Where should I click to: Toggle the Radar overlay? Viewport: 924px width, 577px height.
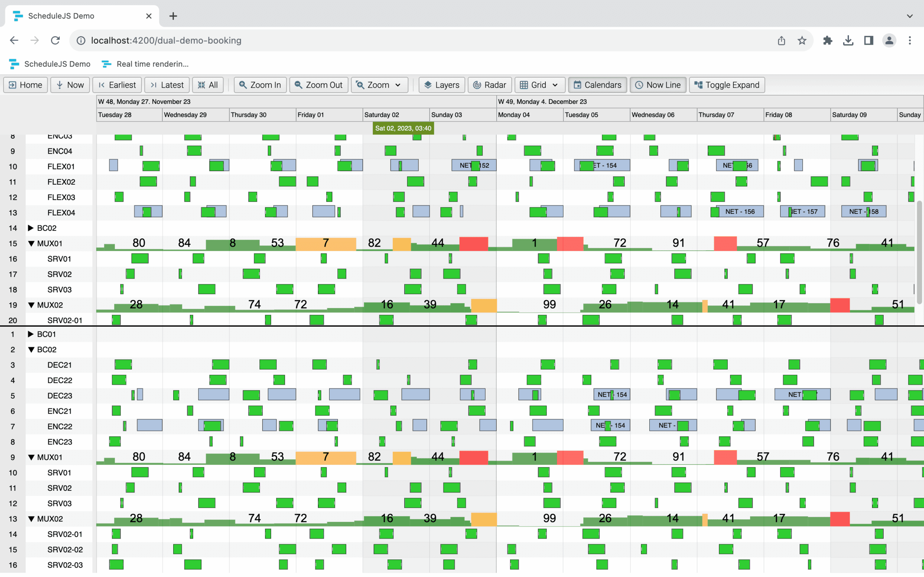(477, 85)
